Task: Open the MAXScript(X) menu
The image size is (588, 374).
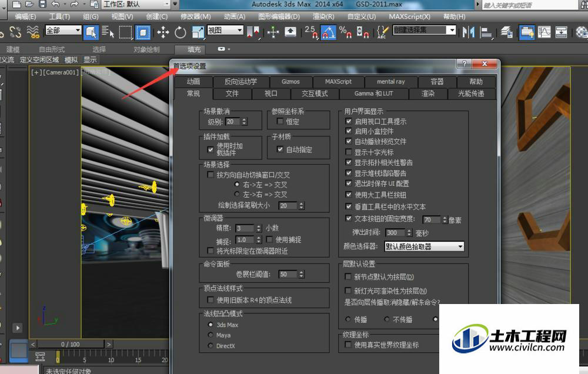Action: pos(409,16)
